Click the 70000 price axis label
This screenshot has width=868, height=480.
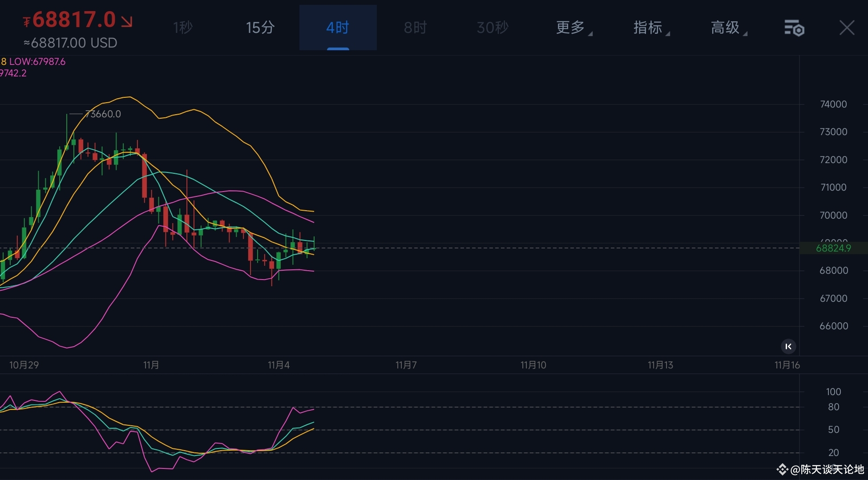coord(833,216)
